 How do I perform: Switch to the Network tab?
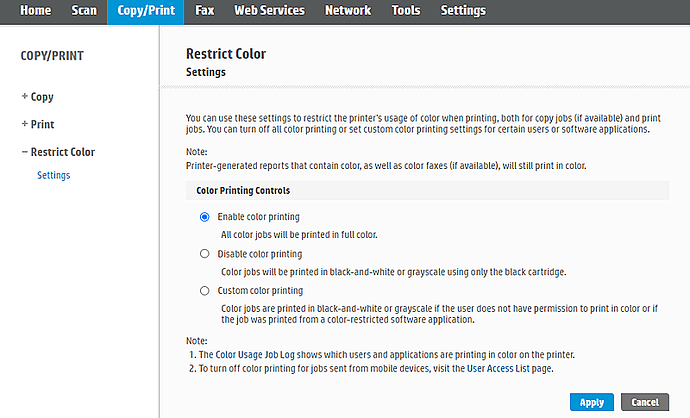348,11
